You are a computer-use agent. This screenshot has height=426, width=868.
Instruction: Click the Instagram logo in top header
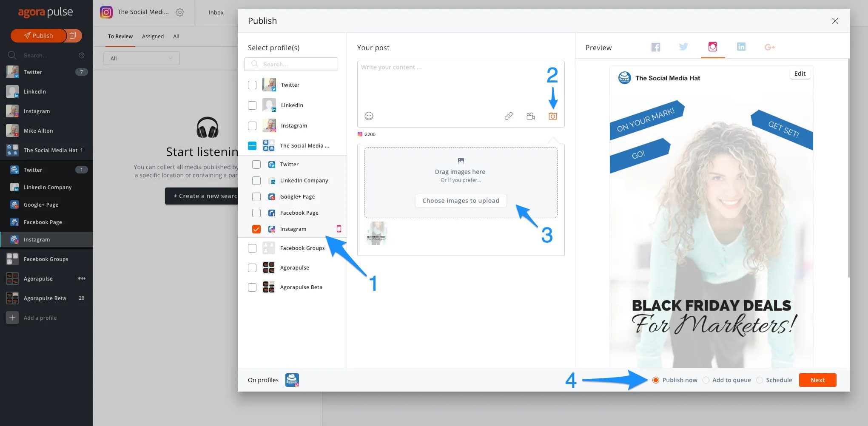tap(106, 12)
